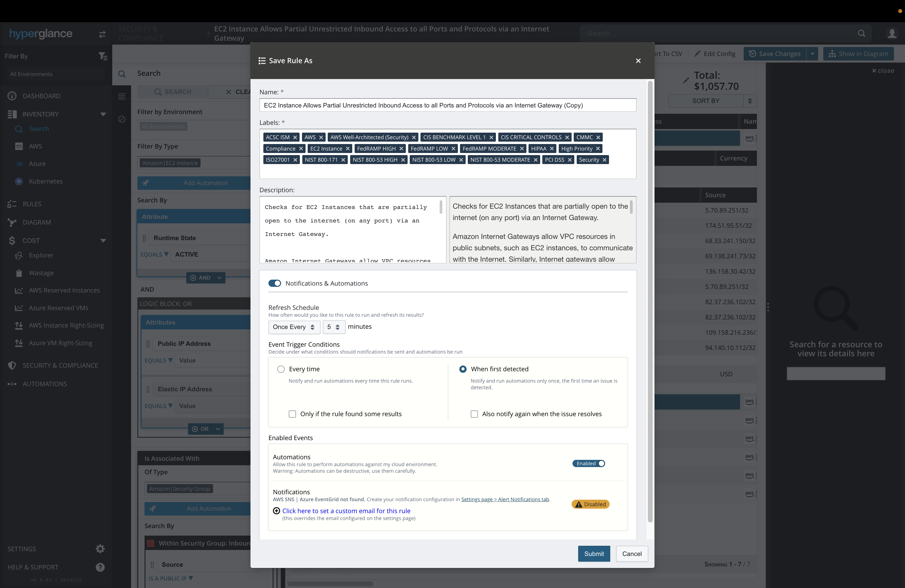Open the Help & Support question icon
Screen dimensions: 905x588
pos(100,567)
